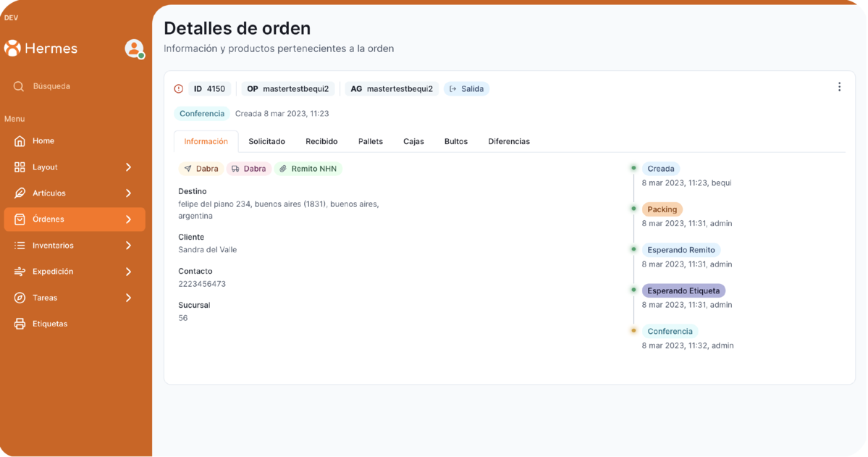This screenshot has height=457, width=868.
Task: Click the Salida order type badge
Action: [x=466, y=89]
